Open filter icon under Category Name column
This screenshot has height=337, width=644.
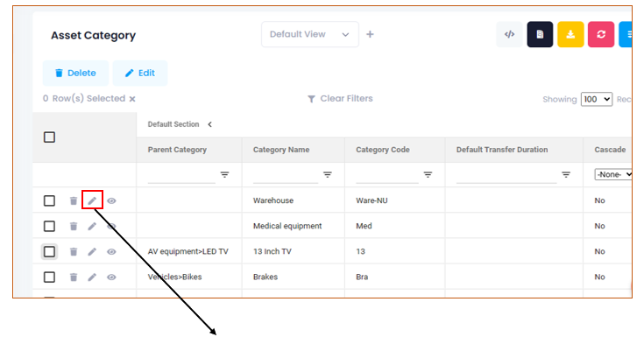point(328,175)
